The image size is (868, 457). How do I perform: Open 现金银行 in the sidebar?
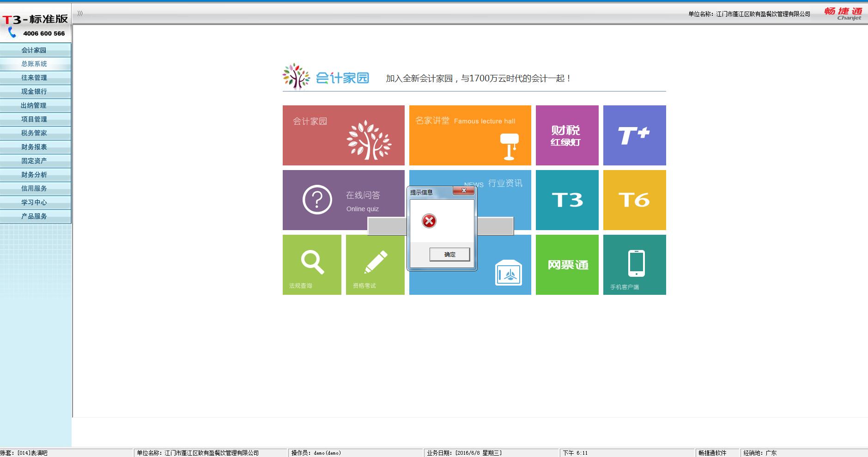pyautogui.click(x=34, y=91)
